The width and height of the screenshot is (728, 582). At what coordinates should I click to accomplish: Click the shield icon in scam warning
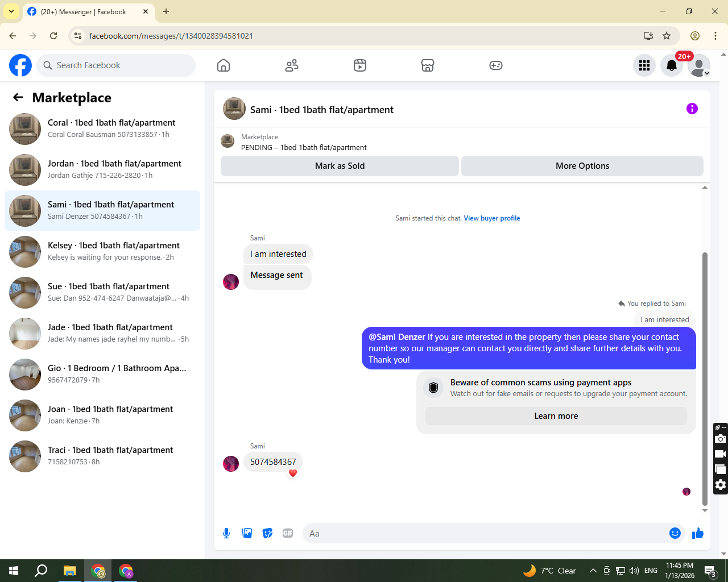[x=433, y=388]
